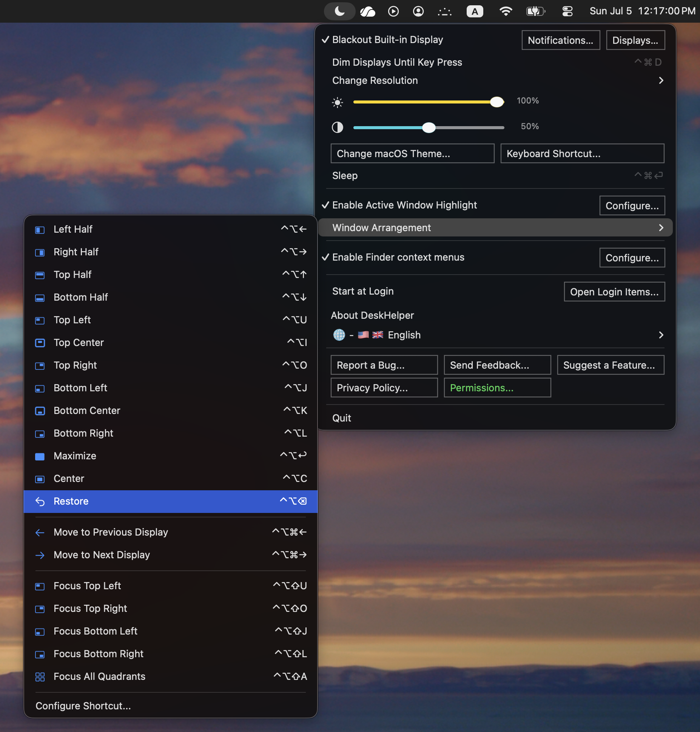Screen dimensions: 700x732
Task: Toggle Blackout Built-in Display
Action: pos(382,40)
